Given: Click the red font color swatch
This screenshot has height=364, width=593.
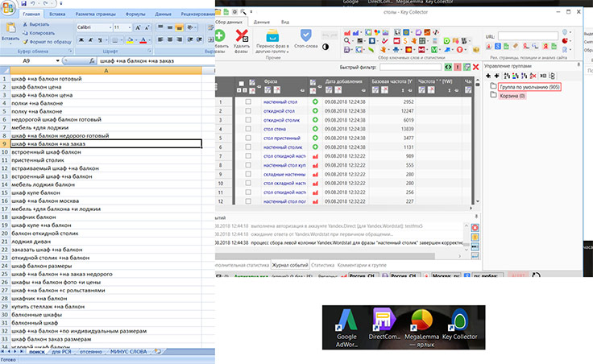Looking at the screenshot, I should point(143,39).
